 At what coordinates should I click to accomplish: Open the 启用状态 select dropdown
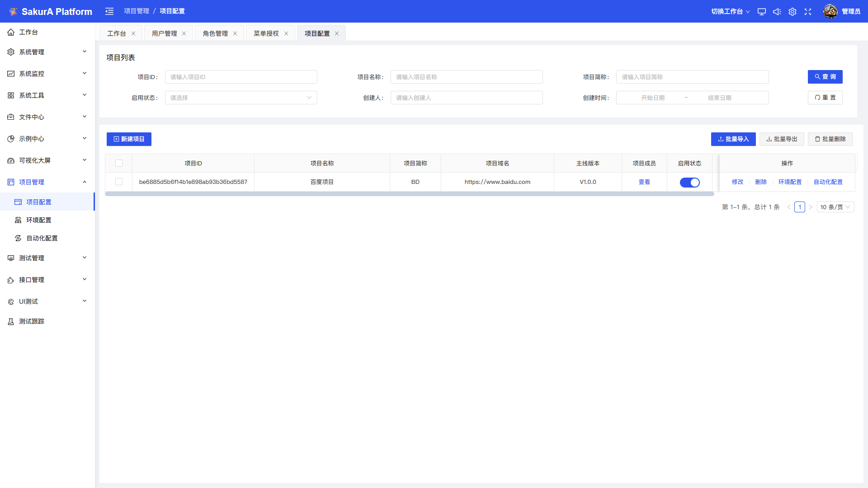click(241, 98)
